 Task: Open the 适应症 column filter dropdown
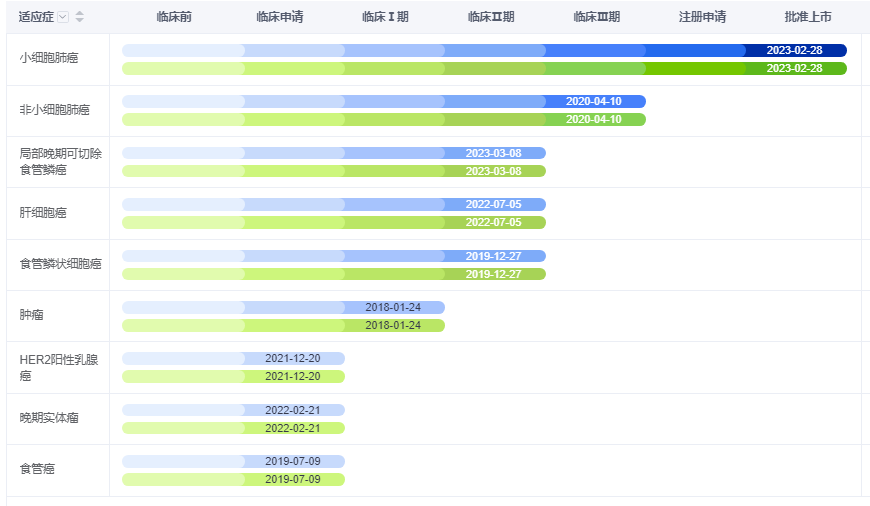coord(64,17)
